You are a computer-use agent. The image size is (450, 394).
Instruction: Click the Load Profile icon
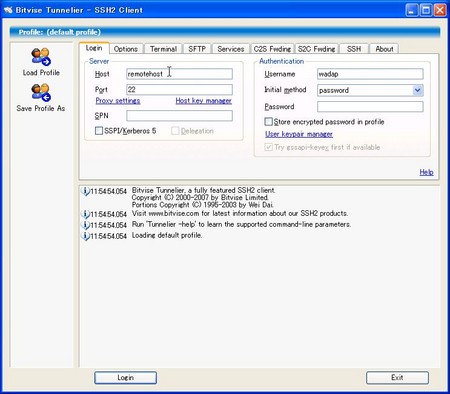[41, 57]
